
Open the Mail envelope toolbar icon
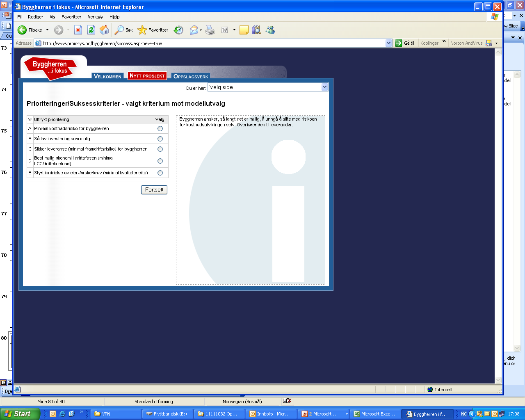tap(194, 30)
